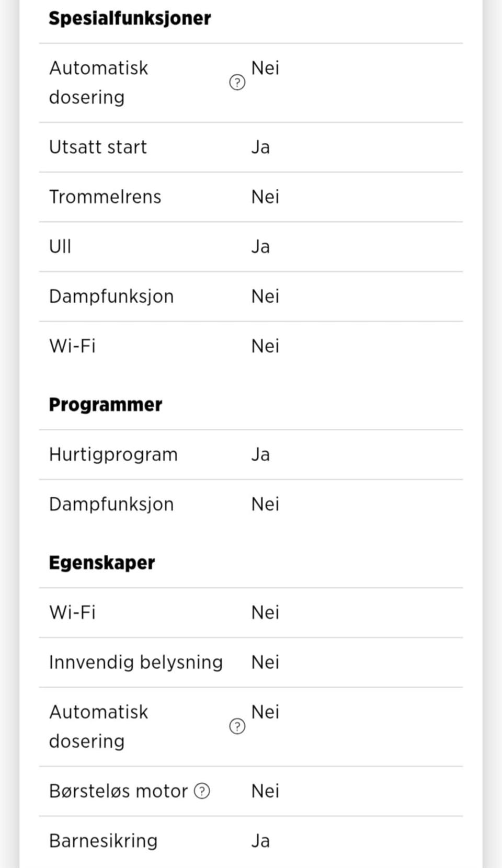Select the Egenskaper section heading
The width and height of the screenshot is (502, 868).
102,563
